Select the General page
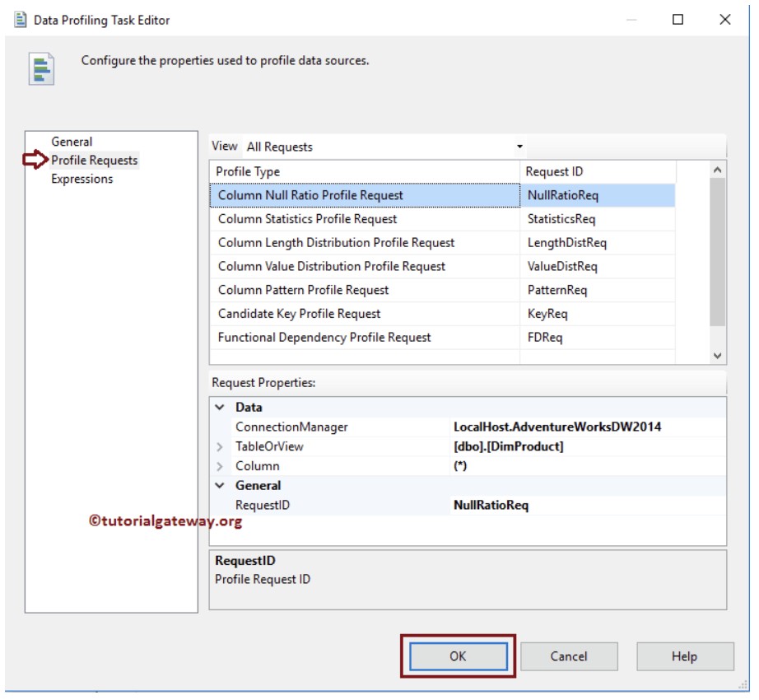759x700 pixels. [72, 142]
